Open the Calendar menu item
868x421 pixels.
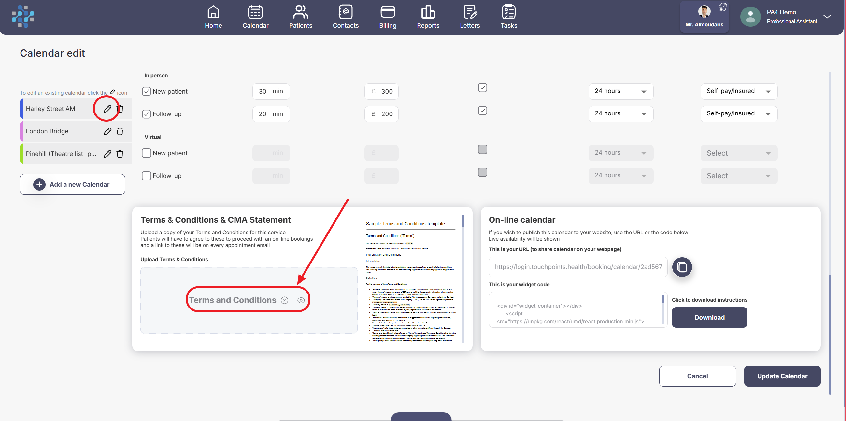tap(255, 17)
